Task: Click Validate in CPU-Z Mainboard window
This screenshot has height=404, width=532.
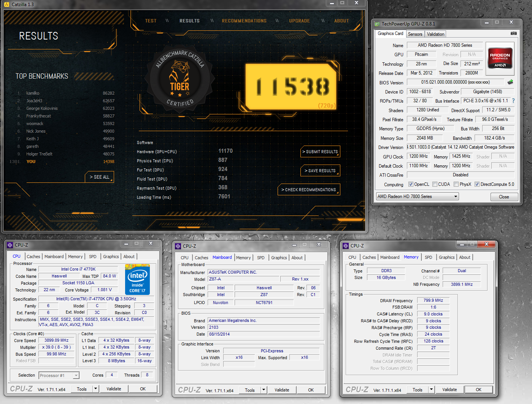Action: coord(282,390)
